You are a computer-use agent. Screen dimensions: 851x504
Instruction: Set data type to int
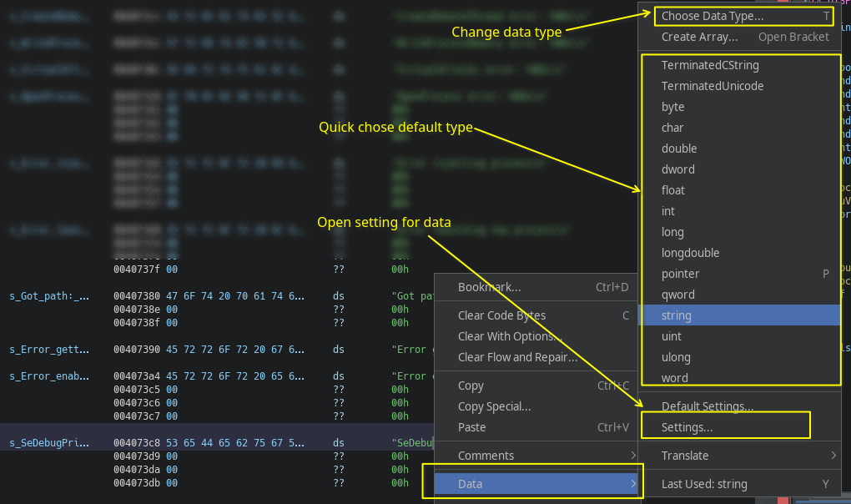pos(738,211)
